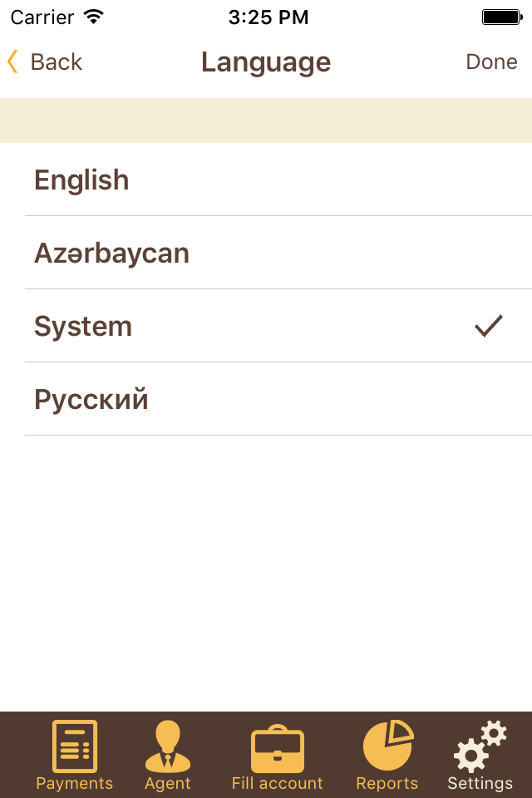The width and height of the screenshot is (532, 798).
Task: Tap the battery indicator icon
Action: [x=502, y=16]
